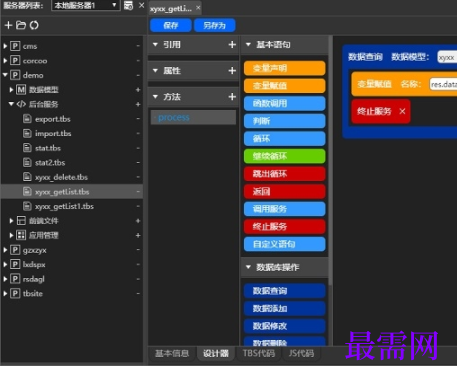This screenshot has height=377, width=457.
Task: Click minus icon on demo row
Action: (138, 75)
